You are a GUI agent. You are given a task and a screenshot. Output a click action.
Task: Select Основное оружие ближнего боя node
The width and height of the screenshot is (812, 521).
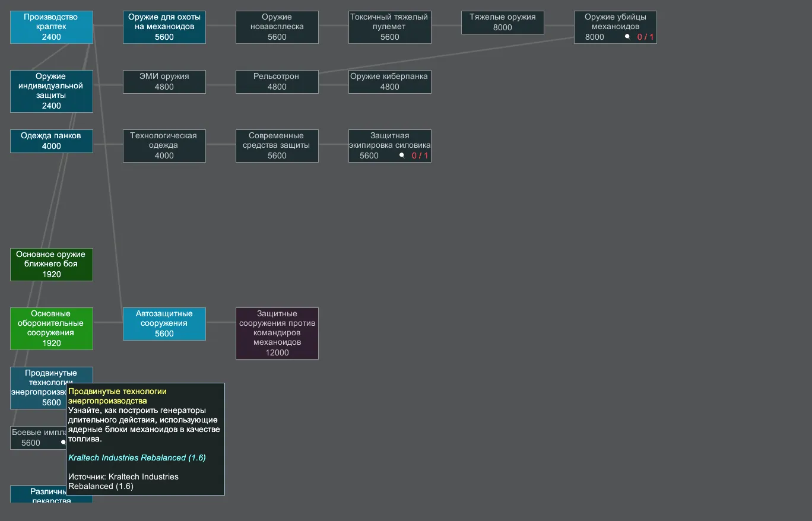click(x=52, y=264)
